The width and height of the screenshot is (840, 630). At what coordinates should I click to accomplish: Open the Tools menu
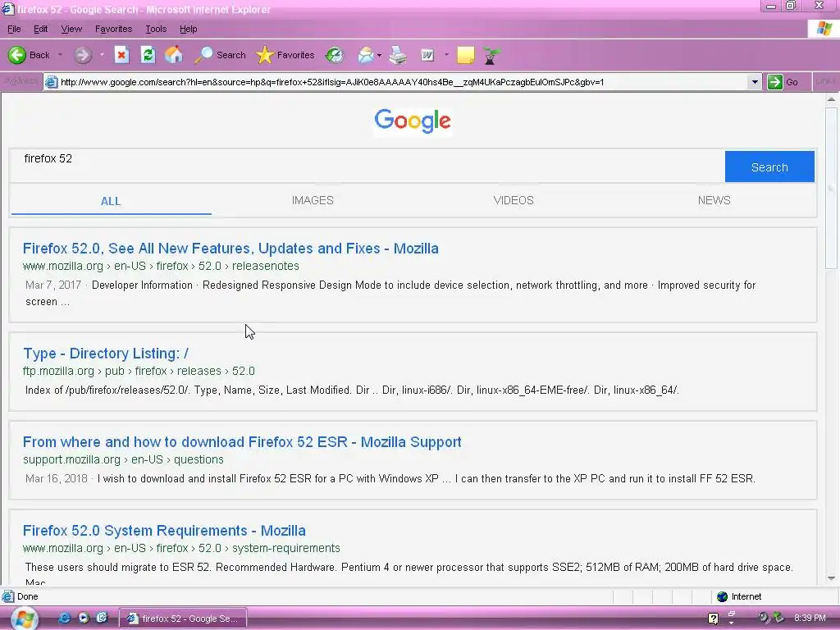pyautogui.click(x=156, y=29)
